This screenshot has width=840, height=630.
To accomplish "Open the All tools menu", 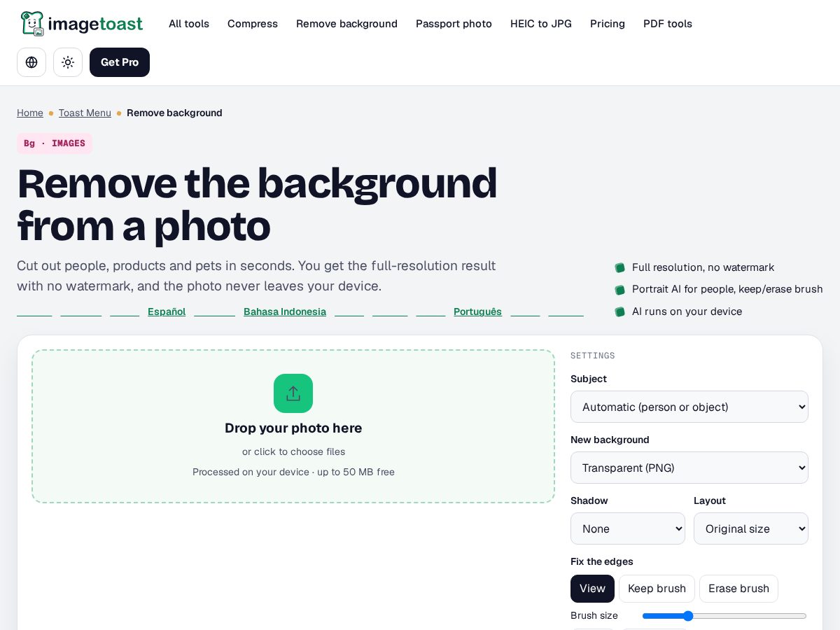I will [189, 24].
